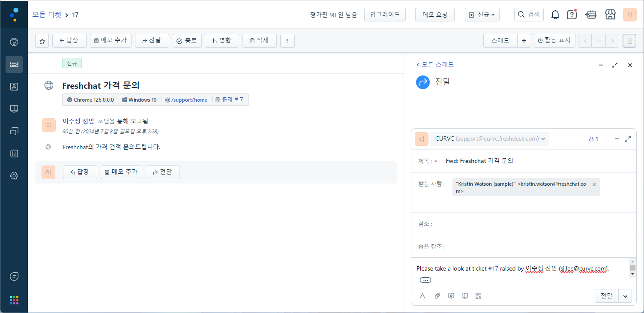Click the solution article book icon in editor
Screen dimensions: 644x313
coord(465,296)
